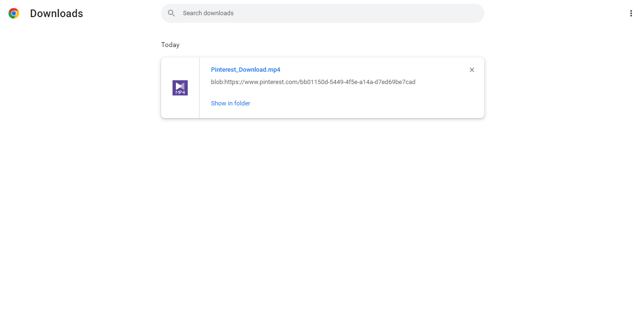Screen dimensions: 644x312
Task: Click the magnifier icon in search bar
Action: (172, 13)
